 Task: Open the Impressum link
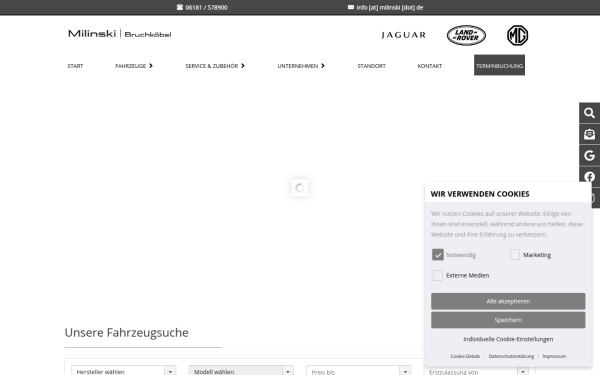point(554,356)
